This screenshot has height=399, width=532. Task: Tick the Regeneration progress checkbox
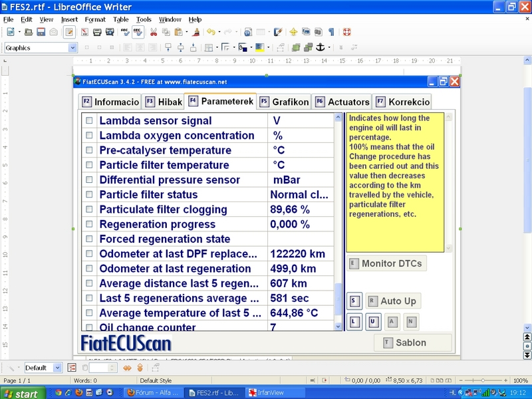(89, 224)
